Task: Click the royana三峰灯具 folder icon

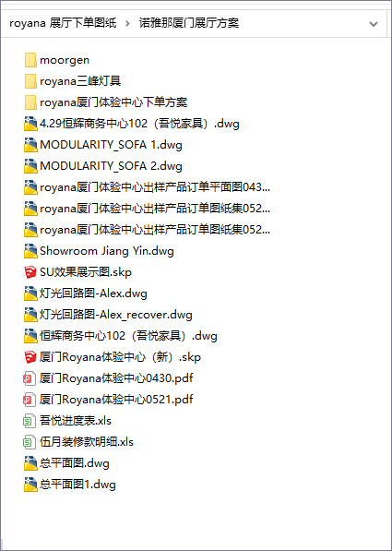Action: [x=30, y=81]
